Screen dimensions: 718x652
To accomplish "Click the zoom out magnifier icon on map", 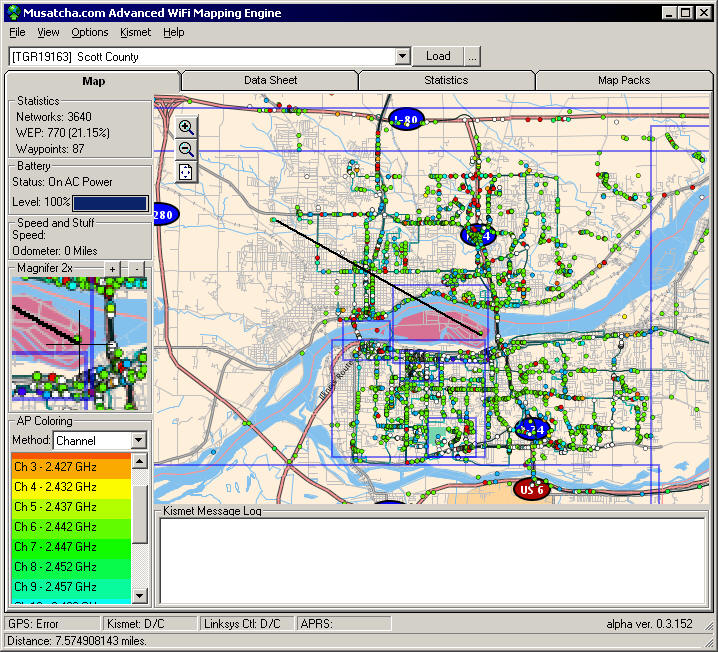I will pyautogui.click(x=186, y=149).
